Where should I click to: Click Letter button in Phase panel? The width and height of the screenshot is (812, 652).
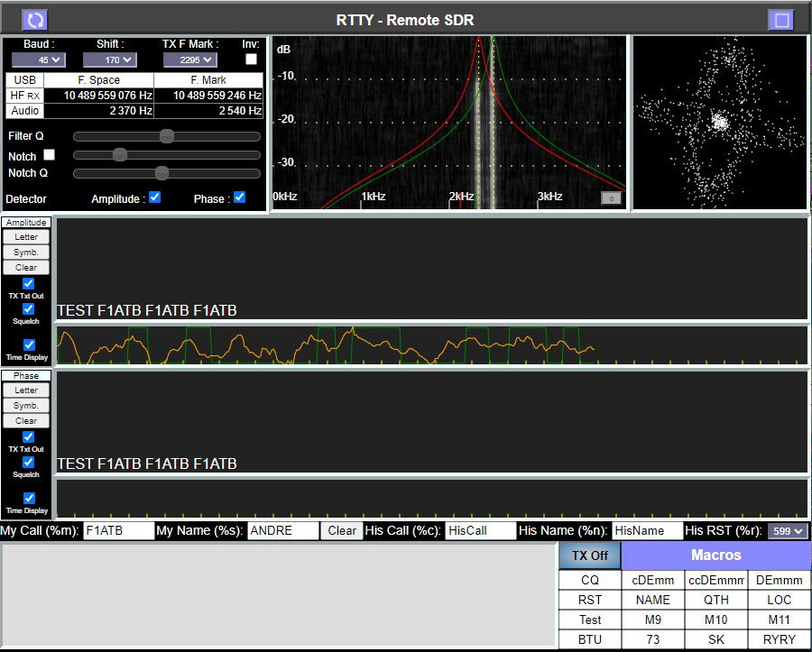tap(26, 390)
